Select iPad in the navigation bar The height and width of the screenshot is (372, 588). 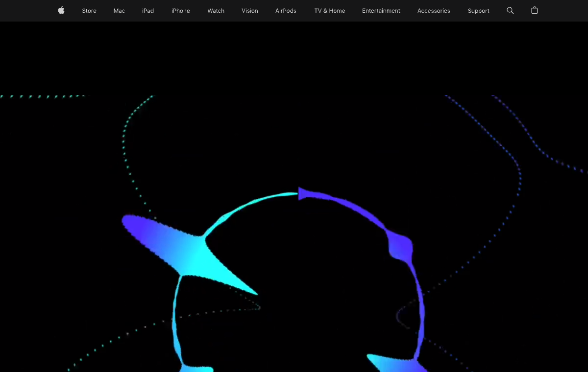point(148,11)
